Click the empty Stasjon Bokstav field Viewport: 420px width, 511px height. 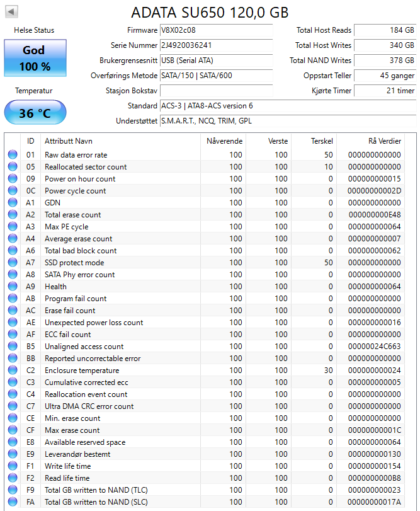coord(216,91)
